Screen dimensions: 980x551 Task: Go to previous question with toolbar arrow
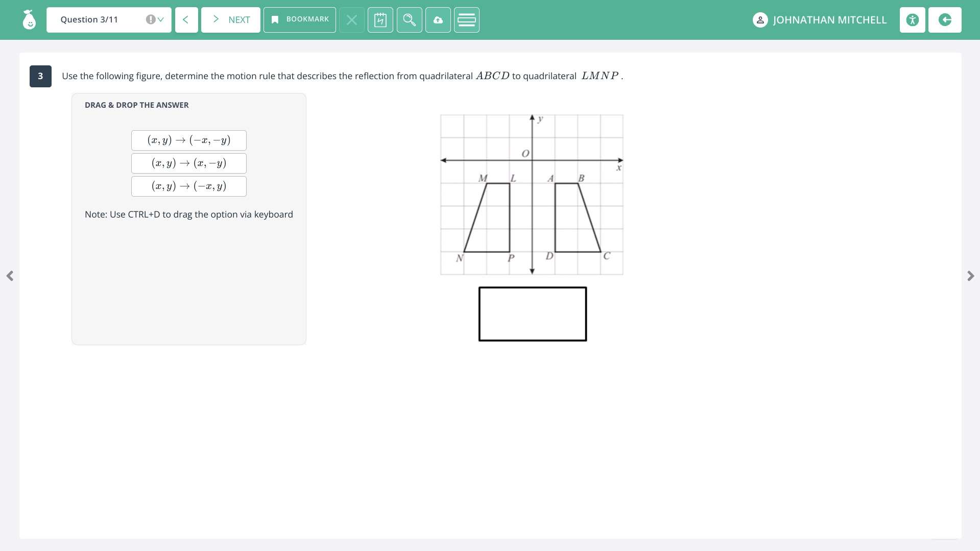pyautogui.click(x=186, y=20)
